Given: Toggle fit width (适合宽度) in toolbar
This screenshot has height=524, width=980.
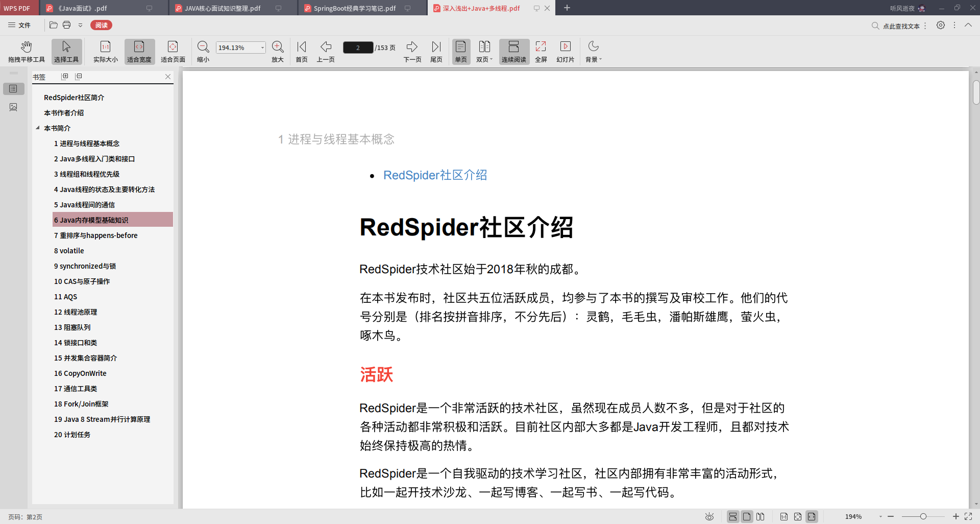Looking at the screenshot, I should 139,52.
